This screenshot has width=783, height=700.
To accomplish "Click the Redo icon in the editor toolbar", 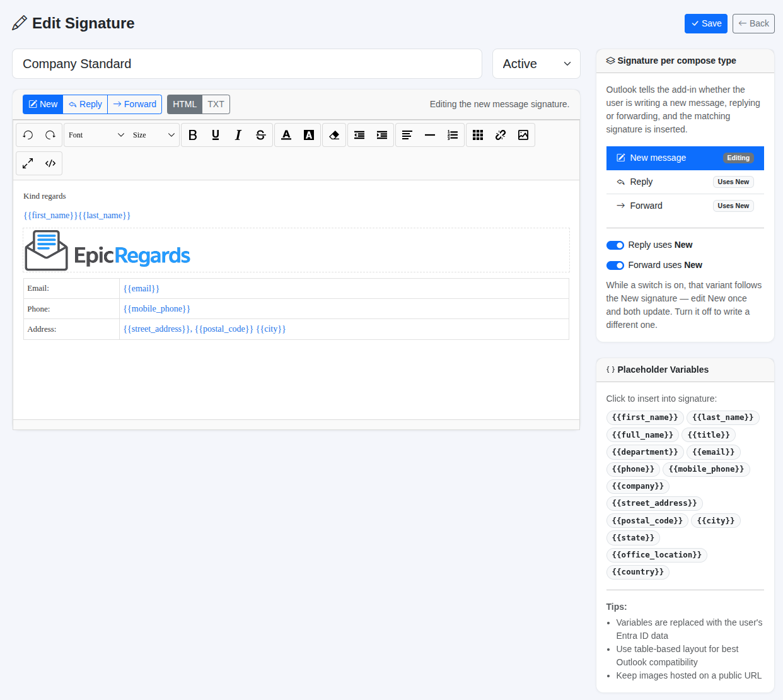I will pos(50,135).
